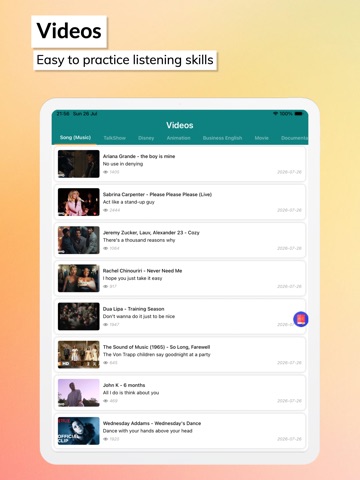Screen dimensions: 360x480
Task: Open Rachel Chinouriri Never Need Me thumbnail
Action: (79, 278)
